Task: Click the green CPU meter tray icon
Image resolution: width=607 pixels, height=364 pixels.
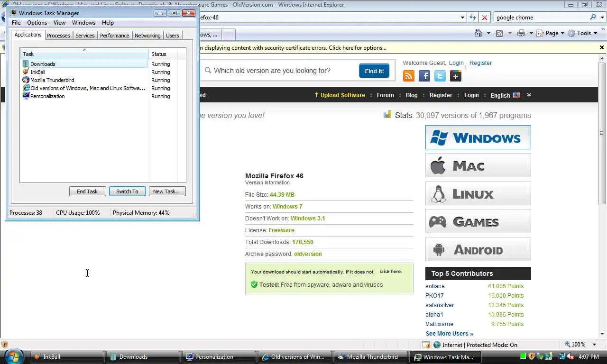Action: [523, 356]
